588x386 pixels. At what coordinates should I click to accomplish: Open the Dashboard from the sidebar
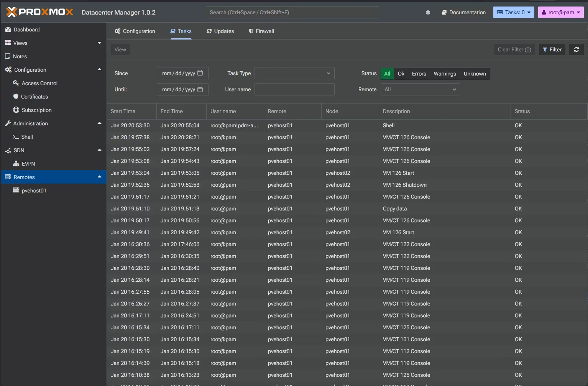(x=26, y=29)
